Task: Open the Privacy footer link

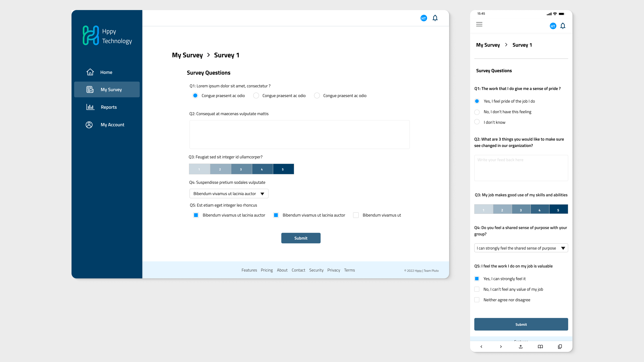Action: pyautogui.click(x=334, y=270)
